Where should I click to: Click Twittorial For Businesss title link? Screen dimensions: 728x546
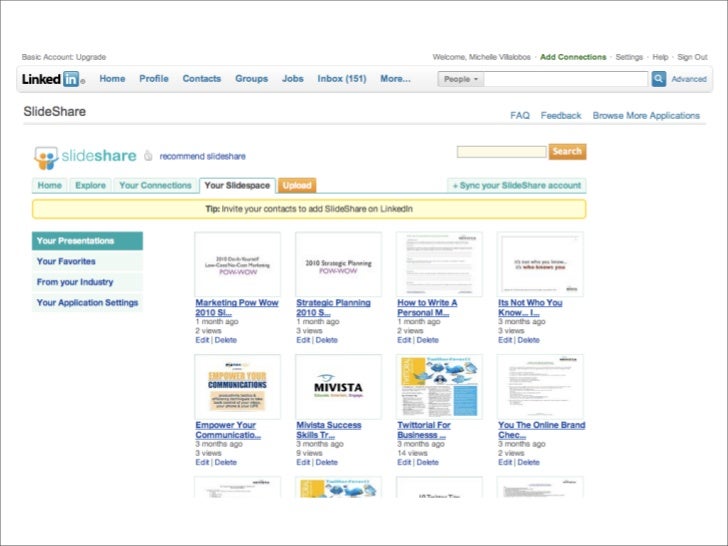tap(424, 430)
